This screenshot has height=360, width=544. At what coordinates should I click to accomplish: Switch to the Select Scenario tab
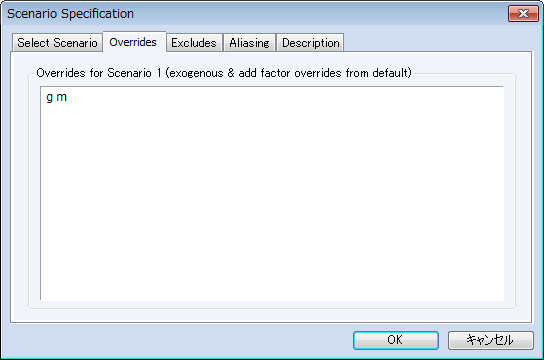point(58,43)
